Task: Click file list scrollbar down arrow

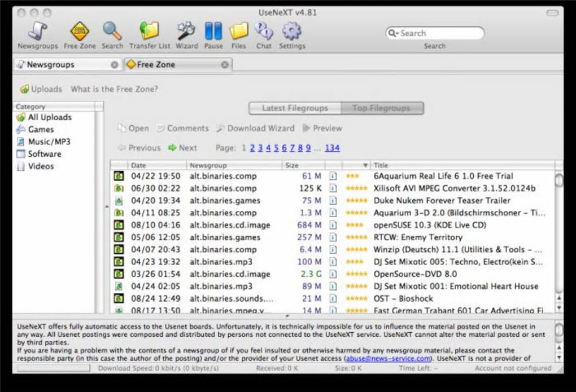Action: [558, 308]
